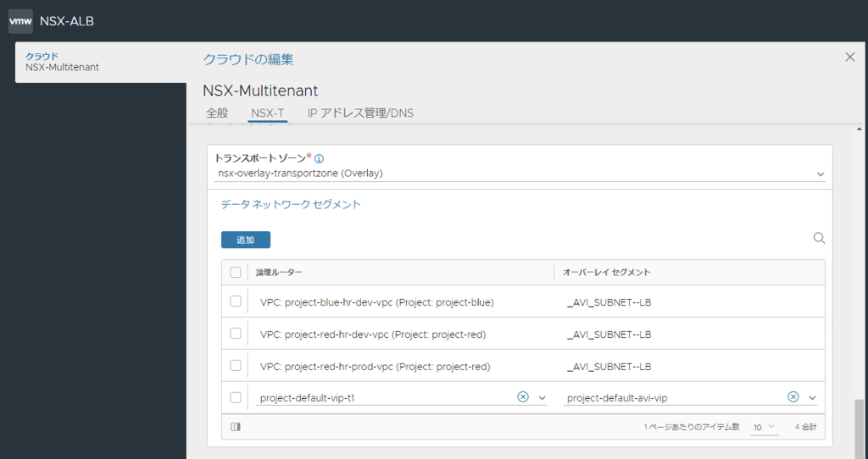Click the transport zone info icon
The height and width of the screenshot is (459, 868).
(320, 158)
